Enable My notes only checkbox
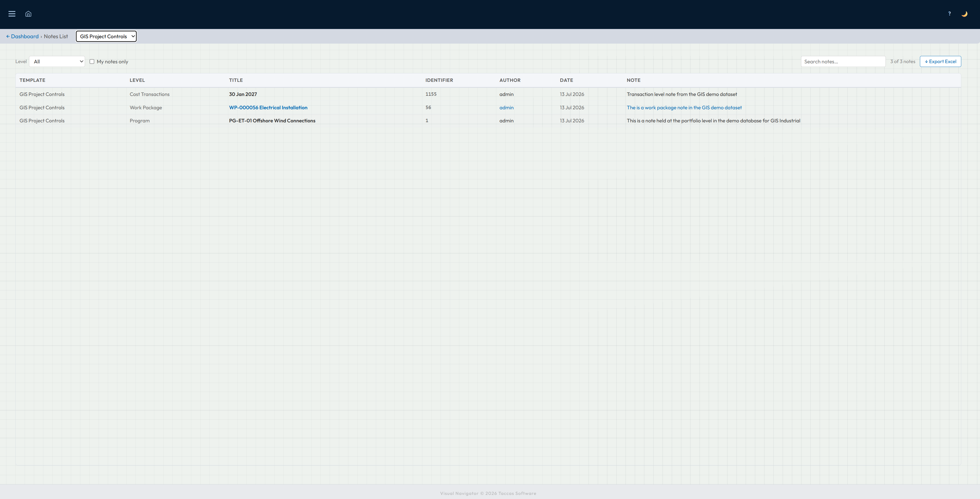This screenshot has height=499, width=980. tap(92, 62)
